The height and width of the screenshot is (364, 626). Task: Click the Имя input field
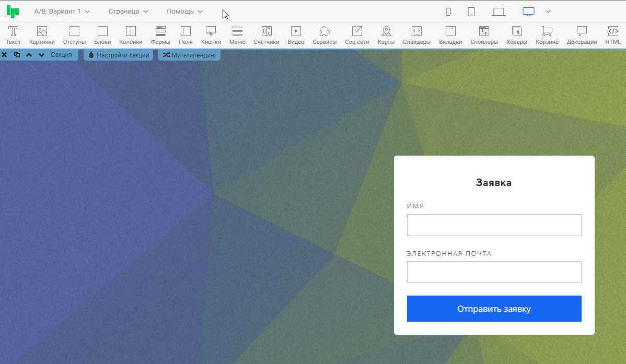[x=494, y=225]
